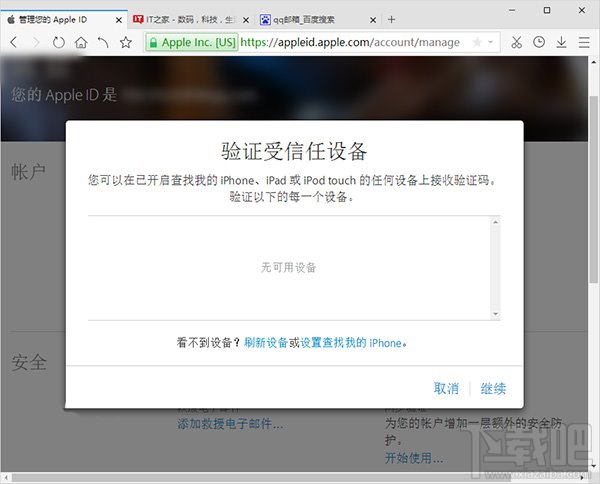Click the 您的 Apple ID 是 header text
Viewport: 600px width, 484px height.
(x=64, y=95)
